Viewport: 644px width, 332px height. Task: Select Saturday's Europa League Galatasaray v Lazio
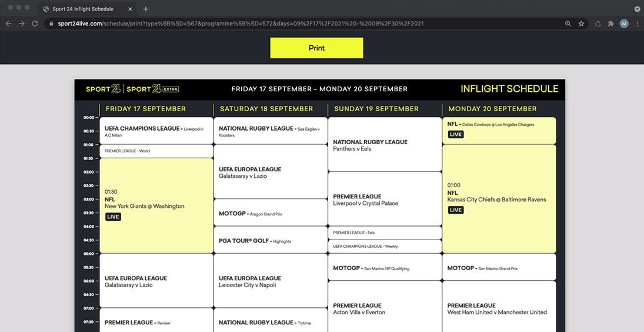point(271,172)
